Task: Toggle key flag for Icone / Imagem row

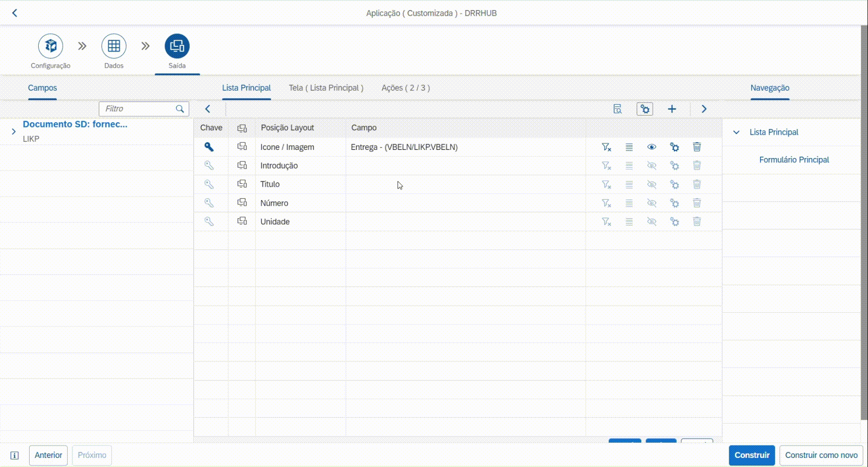Action: (x=209, y=147)
